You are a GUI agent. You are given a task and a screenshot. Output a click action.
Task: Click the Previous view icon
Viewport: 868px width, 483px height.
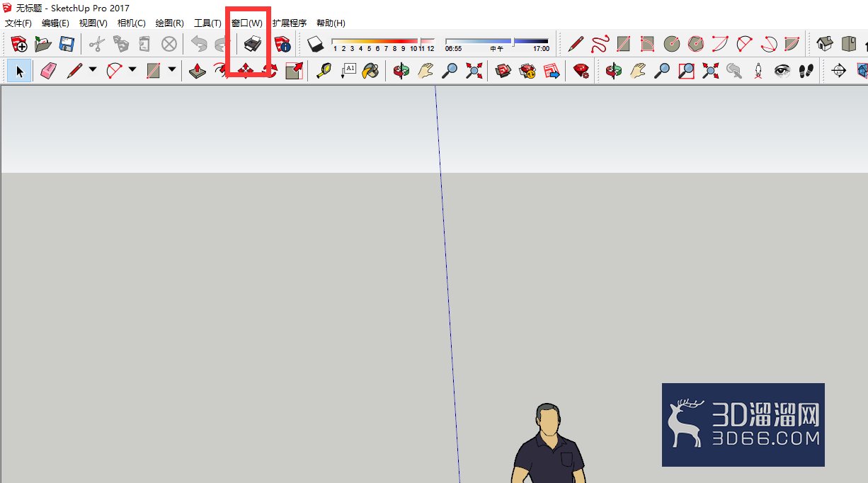tap(734, 71)
